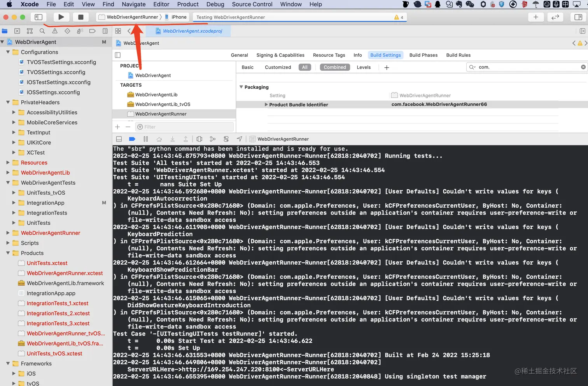Expand Product Bundle Identifier row
588x386 pixels.
coord(266,105)
